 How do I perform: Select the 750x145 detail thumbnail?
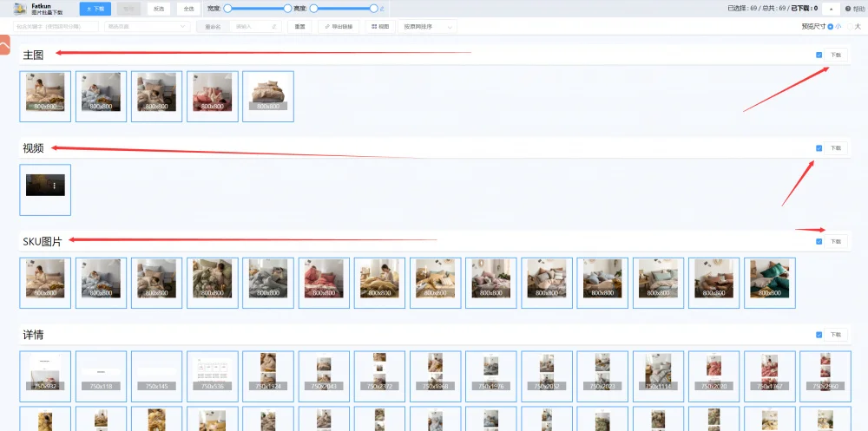[156, 376]
